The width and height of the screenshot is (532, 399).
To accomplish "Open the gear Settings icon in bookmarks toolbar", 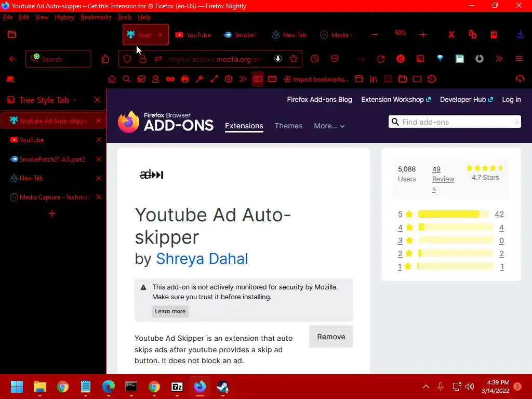I will click(x=229, y=79).
